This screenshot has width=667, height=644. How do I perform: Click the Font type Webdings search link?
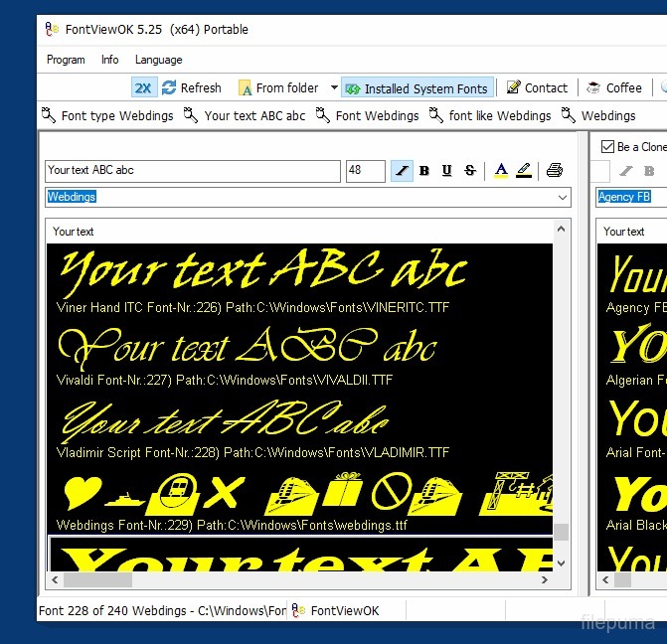click(107, 116)
